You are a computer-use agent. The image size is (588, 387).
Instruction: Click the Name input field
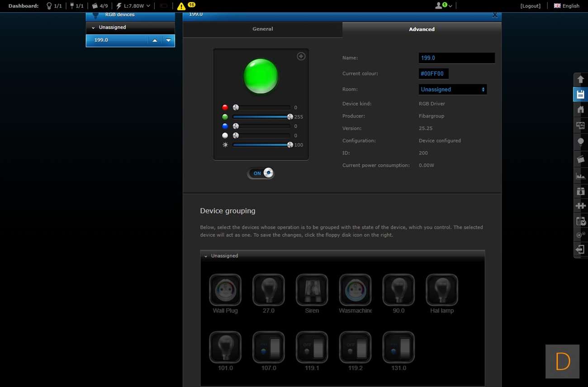click(456, 58)
